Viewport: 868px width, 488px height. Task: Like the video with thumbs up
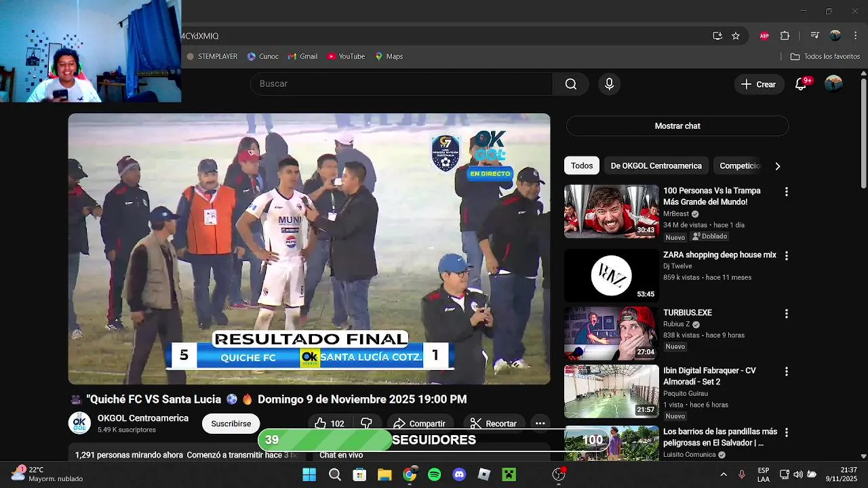[329, 424]
